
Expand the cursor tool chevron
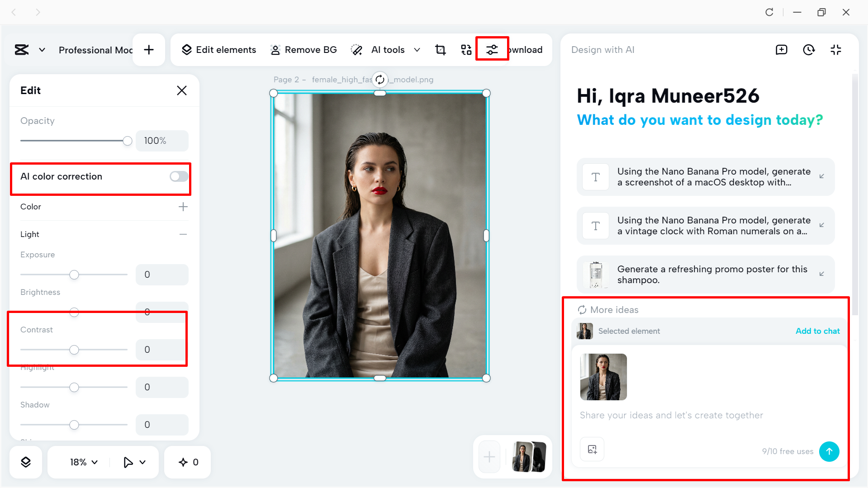142,462
